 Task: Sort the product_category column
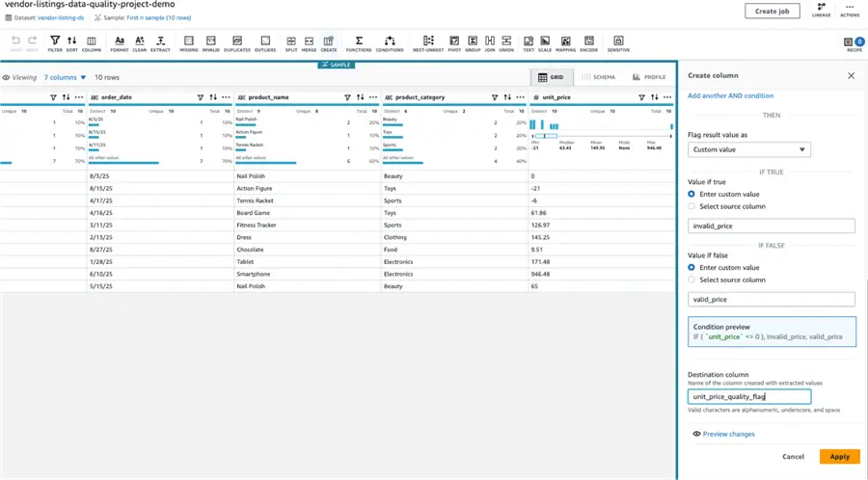(507, 97)
